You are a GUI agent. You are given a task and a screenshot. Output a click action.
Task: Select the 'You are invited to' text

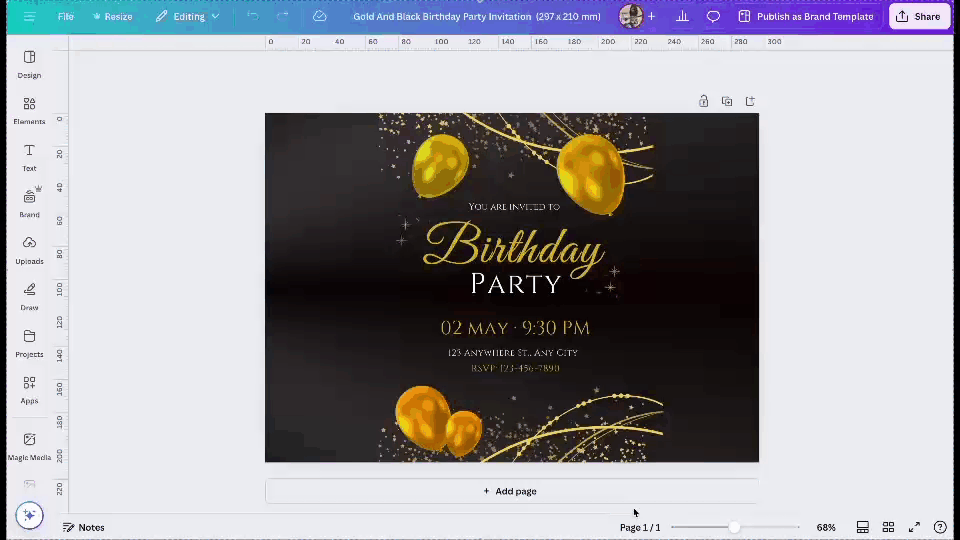coord(514,207)
